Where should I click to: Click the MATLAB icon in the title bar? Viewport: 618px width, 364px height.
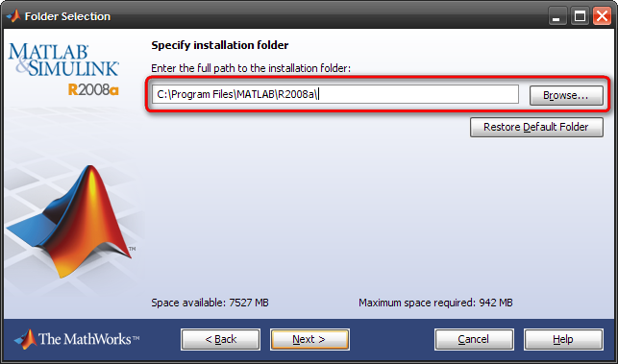(x=13, y=16)
